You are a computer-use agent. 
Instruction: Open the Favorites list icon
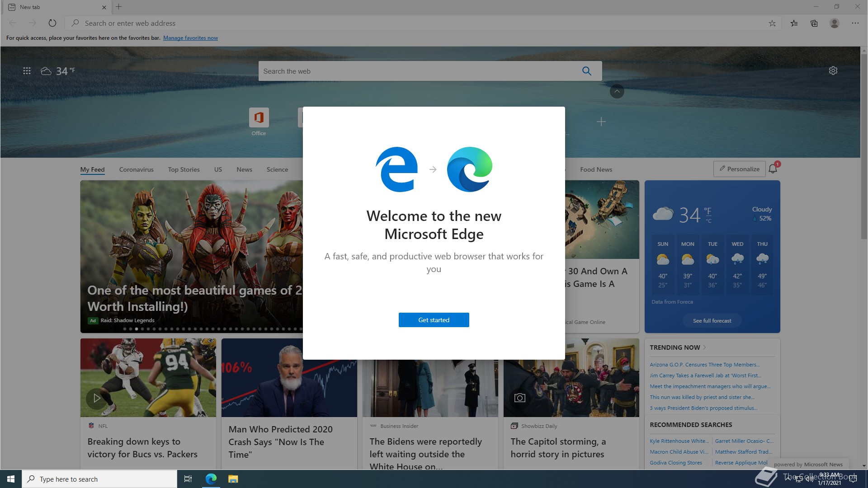tap(794, 23)
